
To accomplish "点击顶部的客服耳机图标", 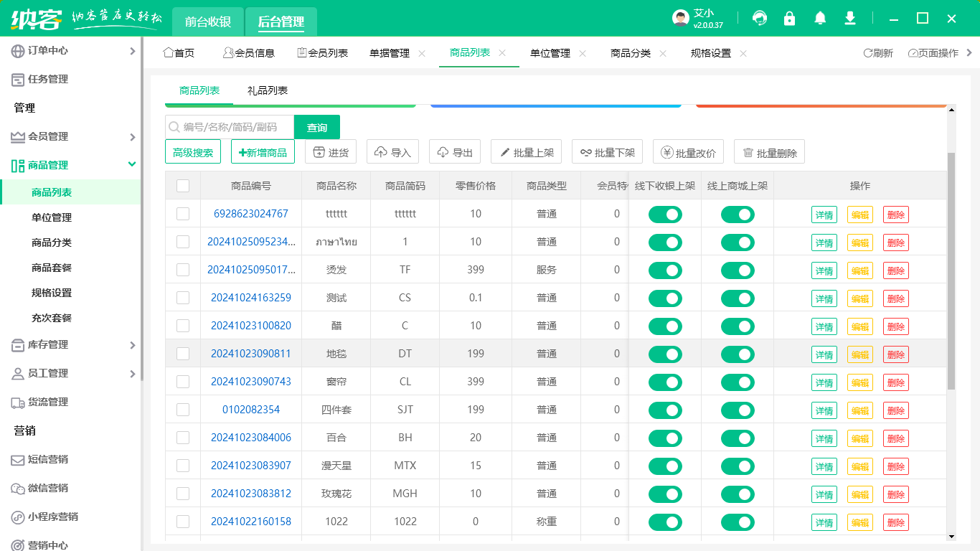I will (x=759, y=18).
